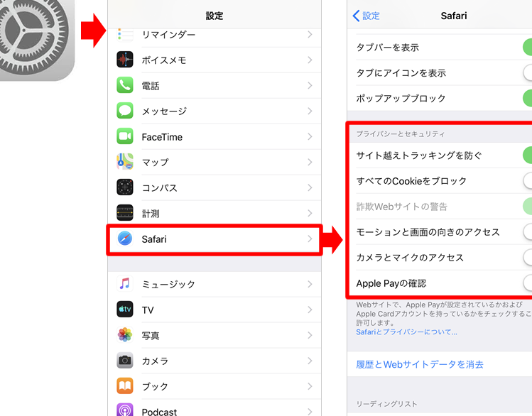Toggle 詐欺Webサイトの警告 switch
The width and height of the screenshot is (532, 416).
527,207
